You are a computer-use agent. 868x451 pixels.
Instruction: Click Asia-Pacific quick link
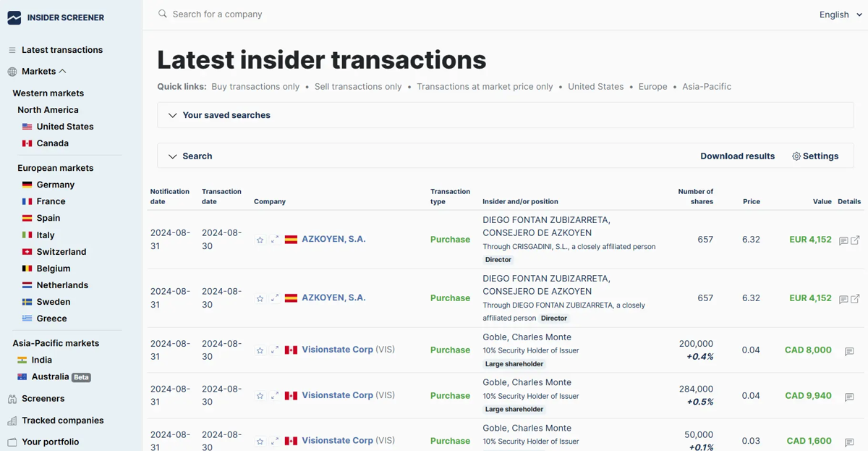(x=707, y=86)
